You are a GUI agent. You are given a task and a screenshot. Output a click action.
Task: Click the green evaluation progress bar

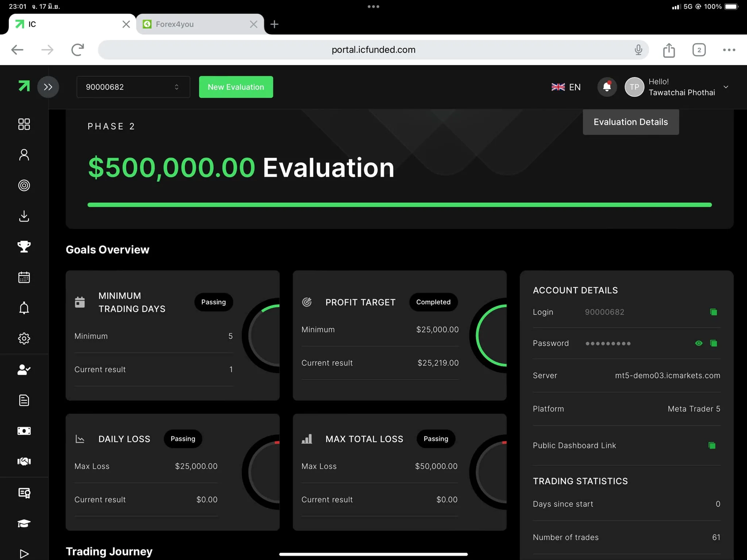pos(399,205)
